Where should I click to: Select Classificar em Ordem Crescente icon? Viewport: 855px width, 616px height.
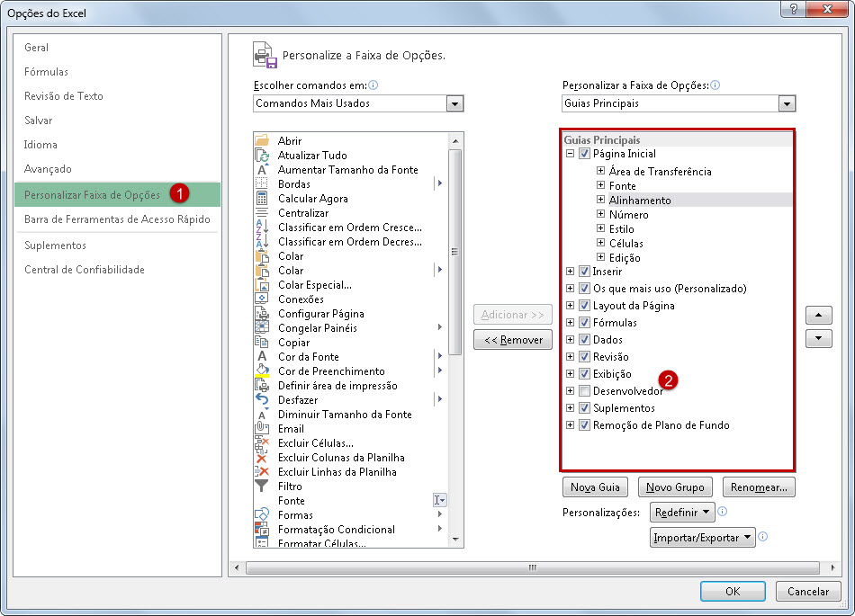[x=262, y=228]
